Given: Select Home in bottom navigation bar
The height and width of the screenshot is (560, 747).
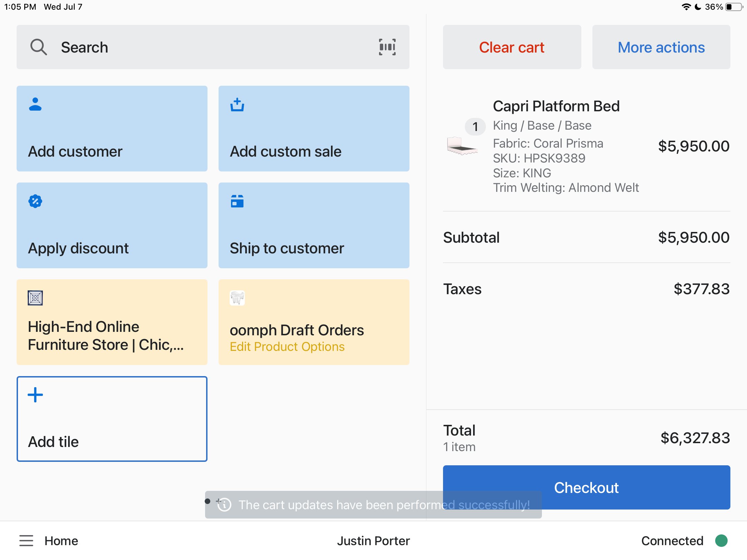Looking at the screenshot, I should pyautogui.click(x=61, y=541).
